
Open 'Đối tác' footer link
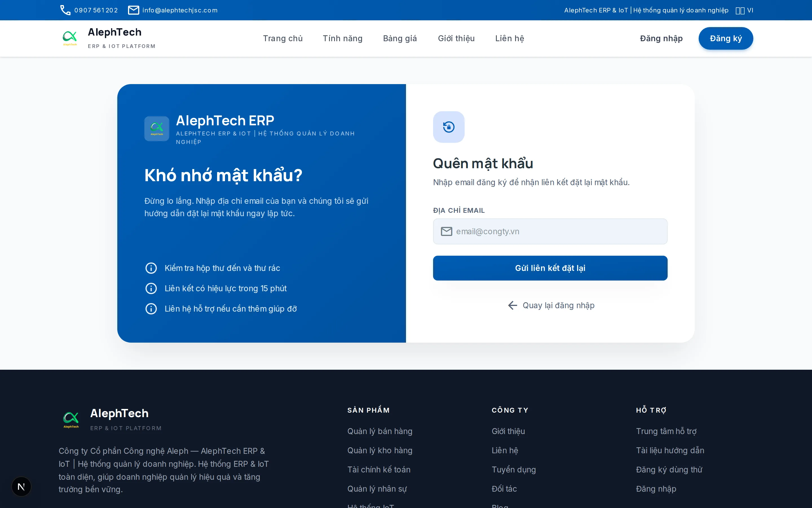(504, 489)
